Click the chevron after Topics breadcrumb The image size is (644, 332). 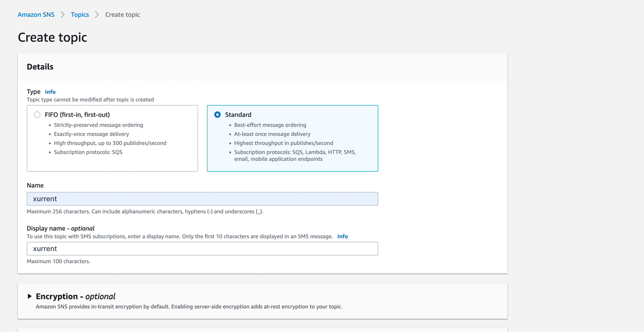coord(97,15)
